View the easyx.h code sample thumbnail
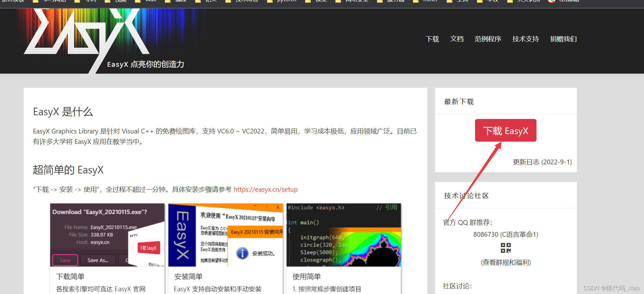Screen dimensions: 644x294 click(x=344, y=235)
